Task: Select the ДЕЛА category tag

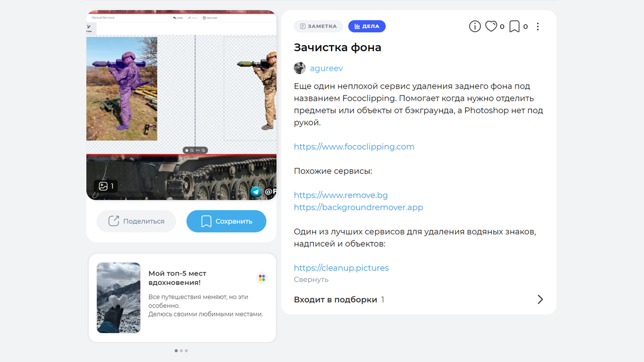Action: [367, 26]
